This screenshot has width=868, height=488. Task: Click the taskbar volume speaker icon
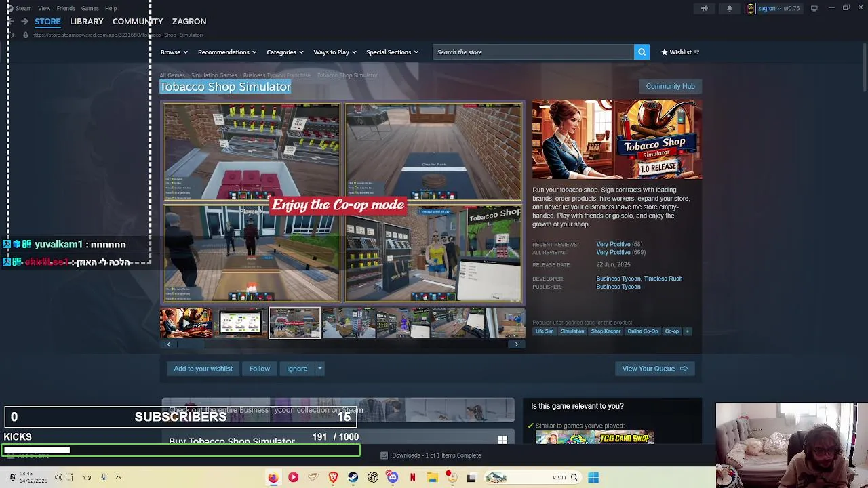(x=58, y=477)
